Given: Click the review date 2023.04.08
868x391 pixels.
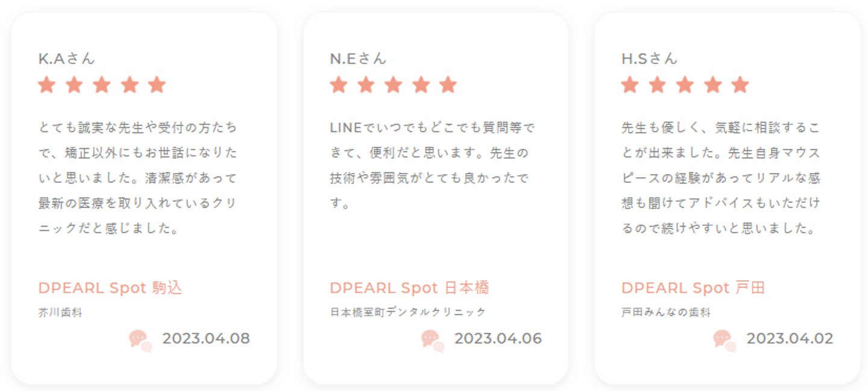Looking at the screenshot, I should [206, 339].
